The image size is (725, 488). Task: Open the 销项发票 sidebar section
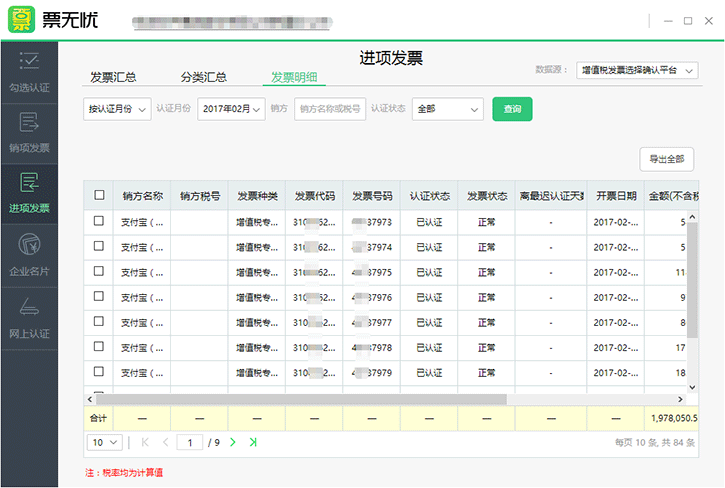[29, 133]
